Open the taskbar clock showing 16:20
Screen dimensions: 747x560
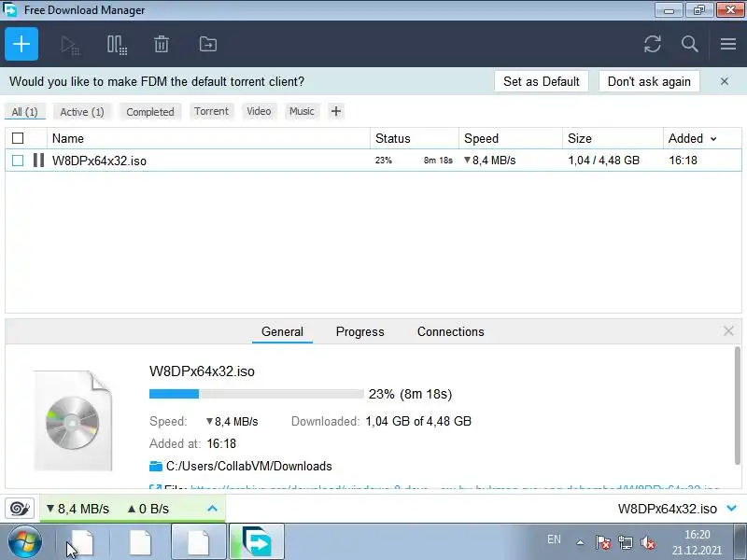point(697,542)
